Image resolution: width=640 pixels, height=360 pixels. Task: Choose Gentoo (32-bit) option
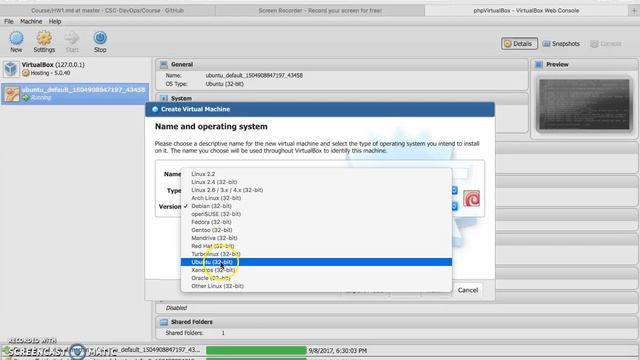tap(316, 230)
